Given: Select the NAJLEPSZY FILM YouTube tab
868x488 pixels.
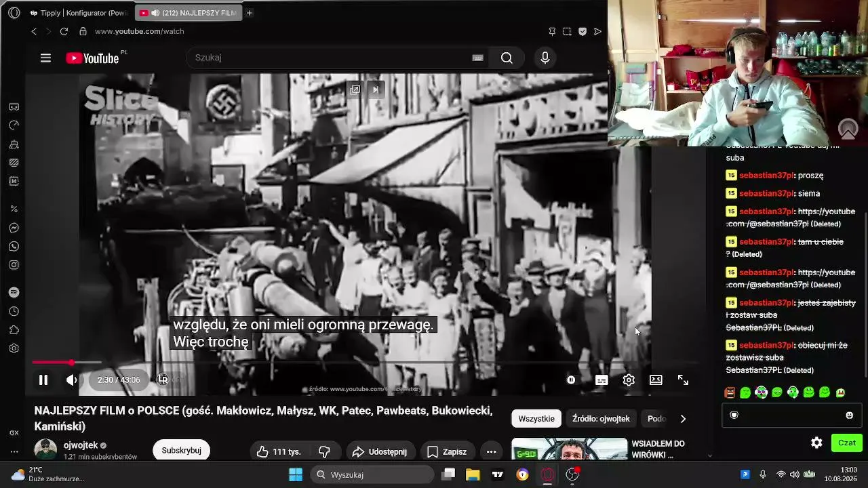Looking at the screenshot, I should pyautogui.click(x=188, y=13).
